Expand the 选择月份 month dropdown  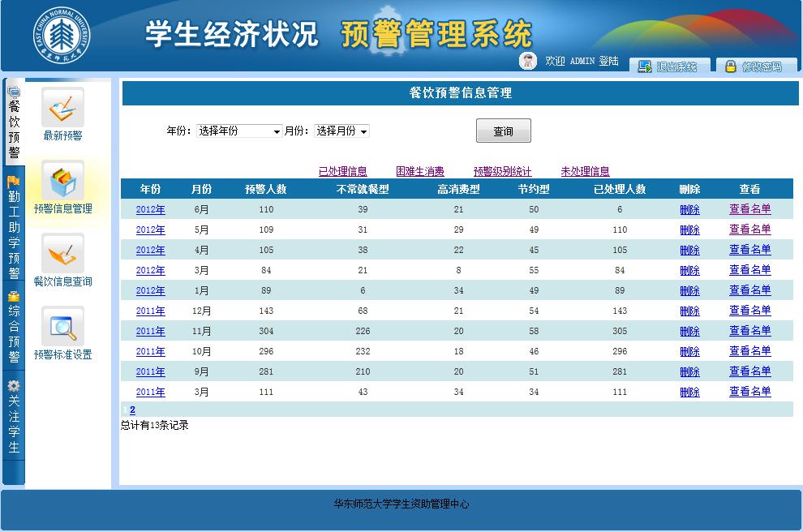pyautogui.click(x=341, y=131)
